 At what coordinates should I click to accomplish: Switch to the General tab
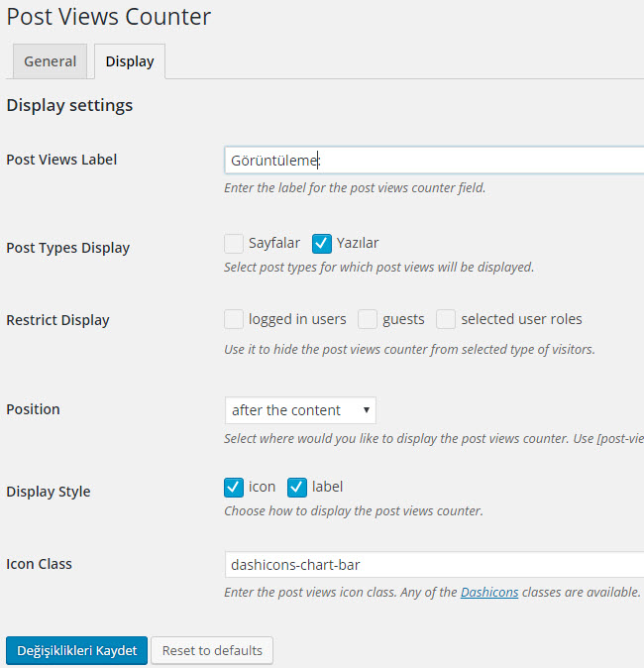click(x=50, y=61)
